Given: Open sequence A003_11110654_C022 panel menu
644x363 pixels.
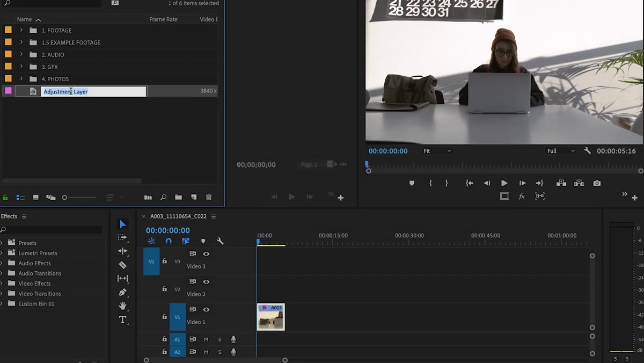Looking at the screenshot, I should point(214,216).
